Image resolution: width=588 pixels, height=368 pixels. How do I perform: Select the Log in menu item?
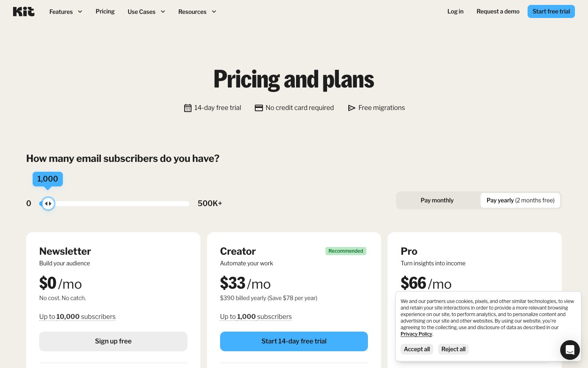click(x=455, y=11)
